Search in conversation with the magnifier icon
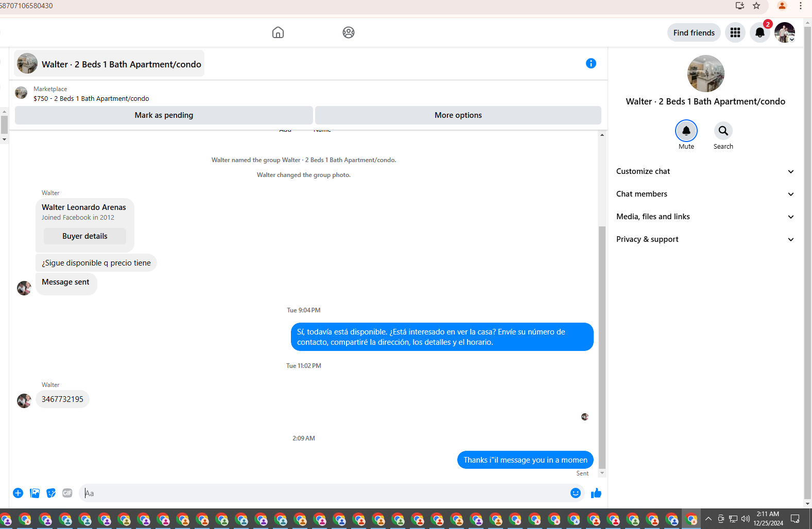 tap(723, 131)
